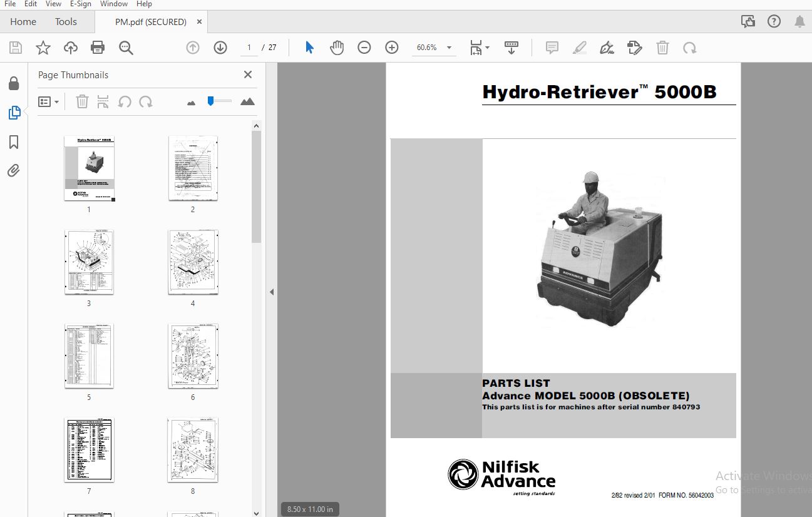
Task: Click the trash delete icon in toolbar
Action: (662, 48)
